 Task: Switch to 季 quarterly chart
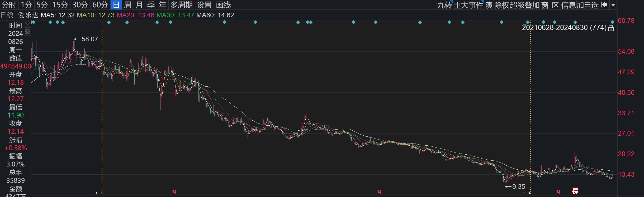point(151,5)
